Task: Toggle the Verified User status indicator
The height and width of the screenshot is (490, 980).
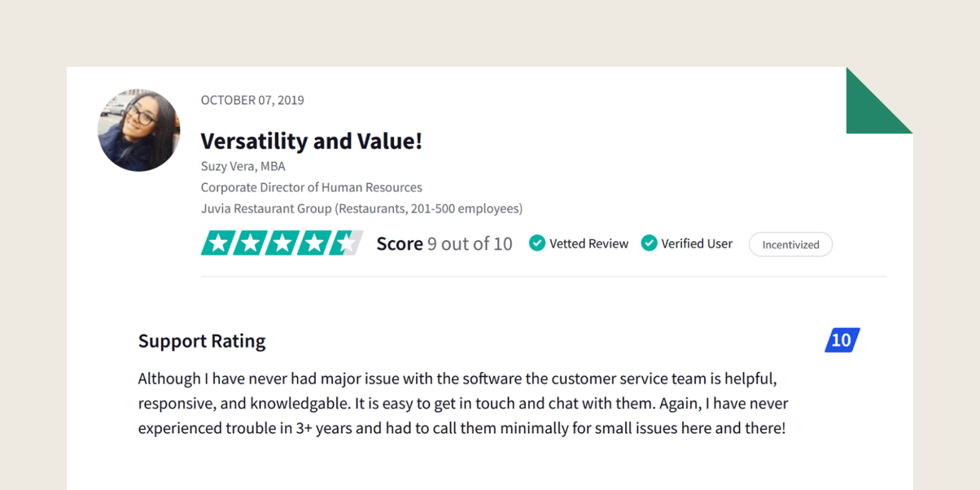Action: tap(649, 243)
